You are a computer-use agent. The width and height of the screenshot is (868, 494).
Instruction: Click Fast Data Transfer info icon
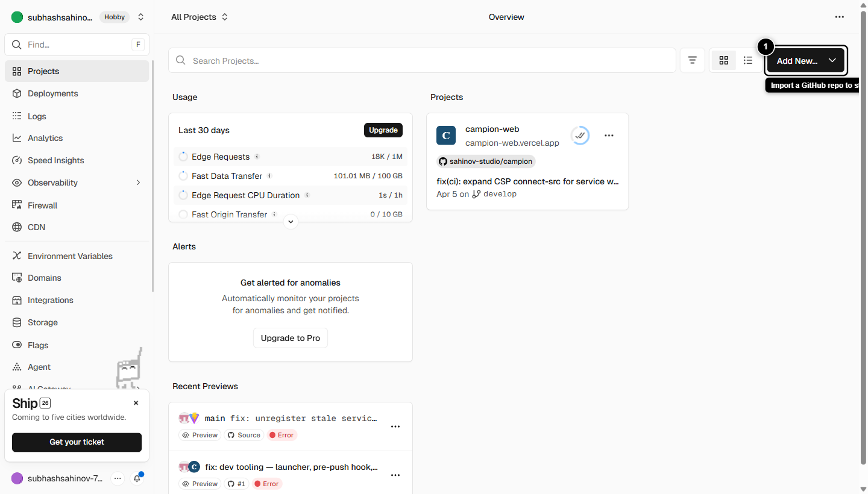[x=269, y=176]
